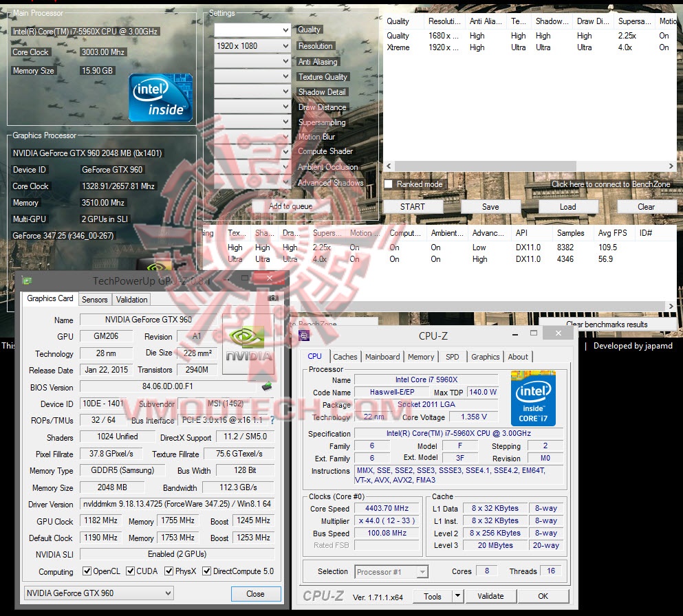Close the CPU-Z window
Image resolution: width=683 pixels, height=616 pixels.
(559, 333)
